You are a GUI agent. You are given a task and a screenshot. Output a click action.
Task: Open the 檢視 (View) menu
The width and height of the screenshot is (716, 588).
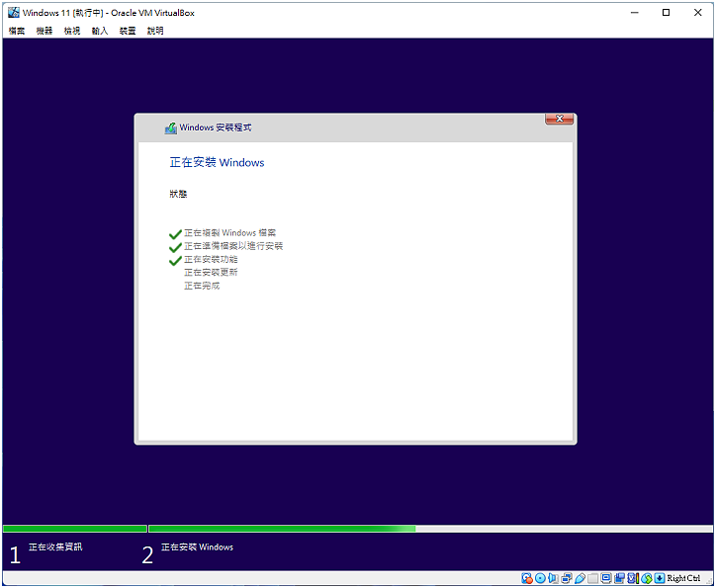[x=72, y=31]
